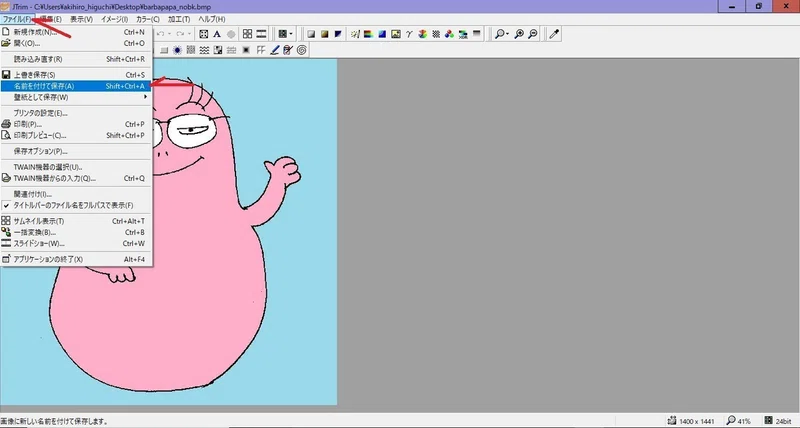The image size is (800, 428).
Task: Click the checkered pattern effect icon
Action: (x=218, y=50)
